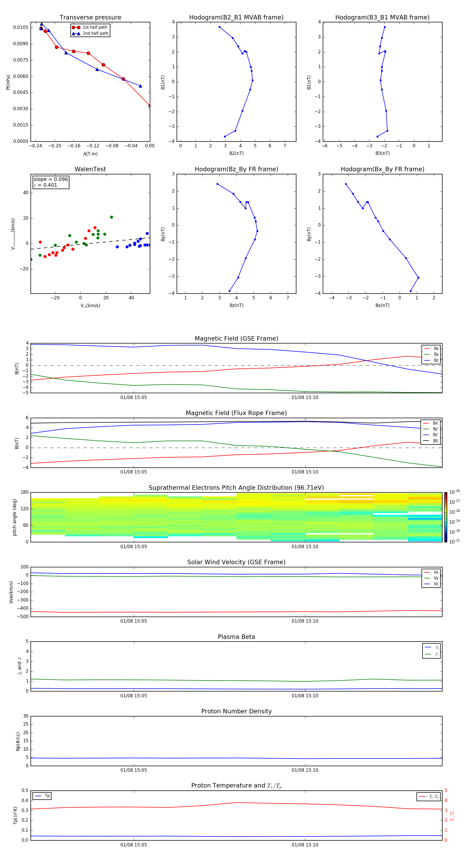Click the 'Transverse pressure' plot title
Screen dimensions: 473x868
pos(90,18)
